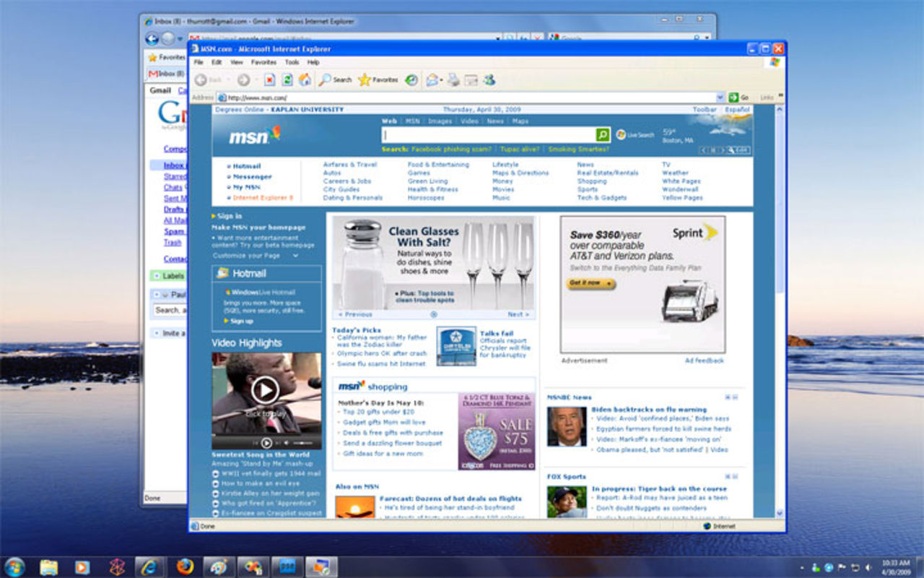This screenshot has width=924, height=578.
Task: Launch Windows Media Player from taskbar
Action: (82, 567)
